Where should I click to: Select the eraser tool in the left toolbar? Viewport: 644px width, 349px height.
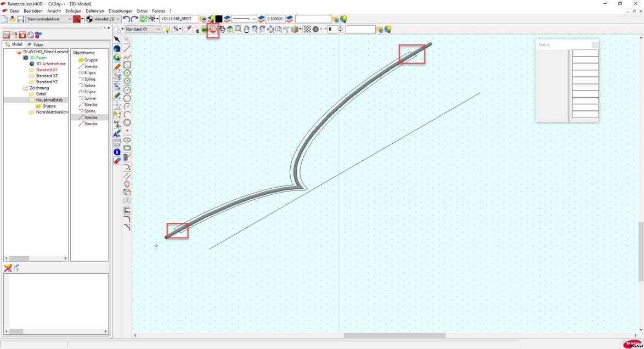tap(117, 161)
